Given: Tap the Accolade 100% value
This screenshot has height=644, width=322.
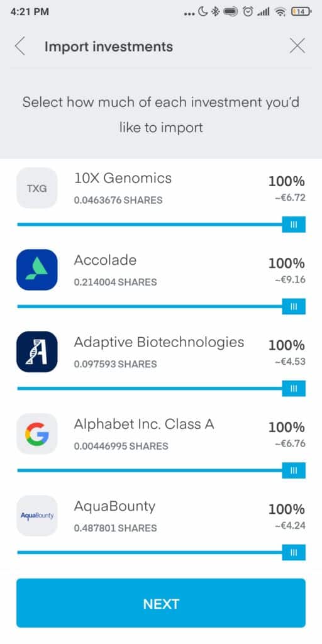Looking at the screenshot, I should coord(287,264).
